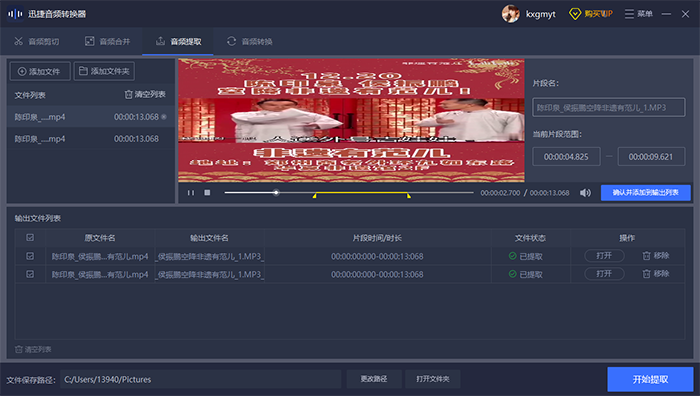Stop the video playback

pyautogui.click(x=207, y=193)
